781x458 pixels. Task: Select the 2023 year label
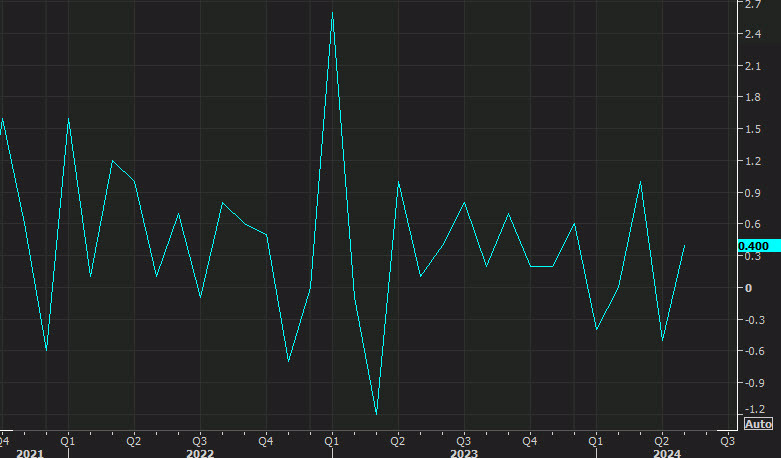463,453
